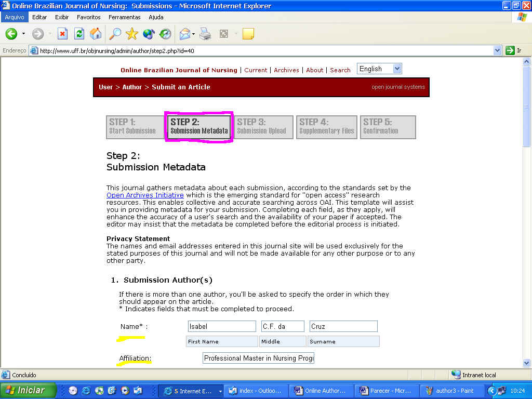Expand the English language dropdown

[x=397, y=69]
